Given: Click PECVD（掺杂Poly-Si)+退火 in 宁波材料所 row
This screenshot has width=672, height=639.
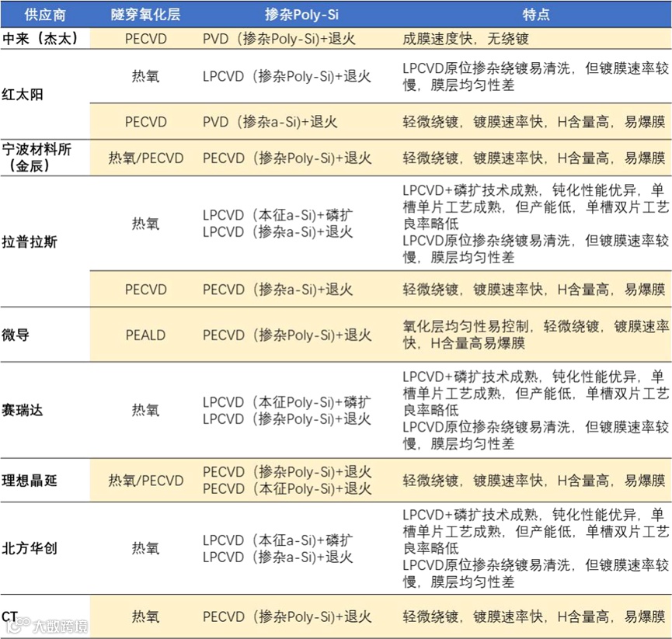Looking at the screenshot, I should pyautogui.click(x=287, y=158).
